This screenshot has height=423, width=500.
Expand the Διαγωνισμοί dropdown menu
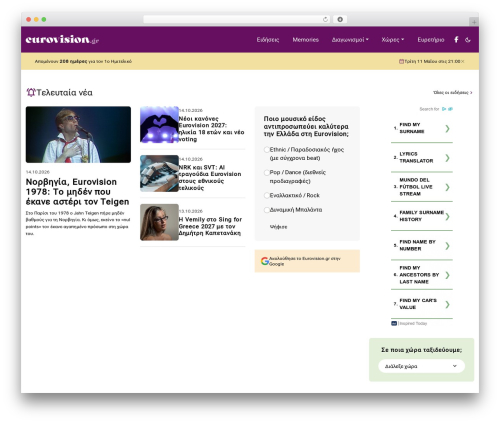tap(350, 40)
